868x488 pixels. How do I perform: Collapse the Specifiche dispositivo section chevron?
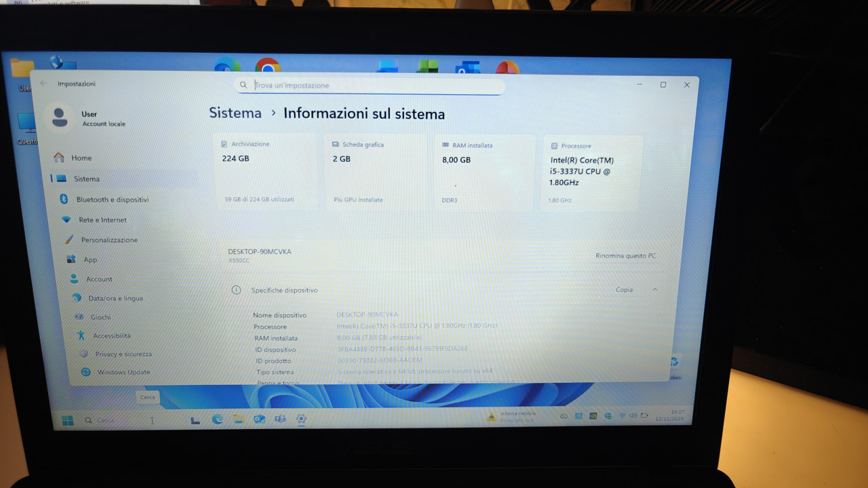coord(655,289)
